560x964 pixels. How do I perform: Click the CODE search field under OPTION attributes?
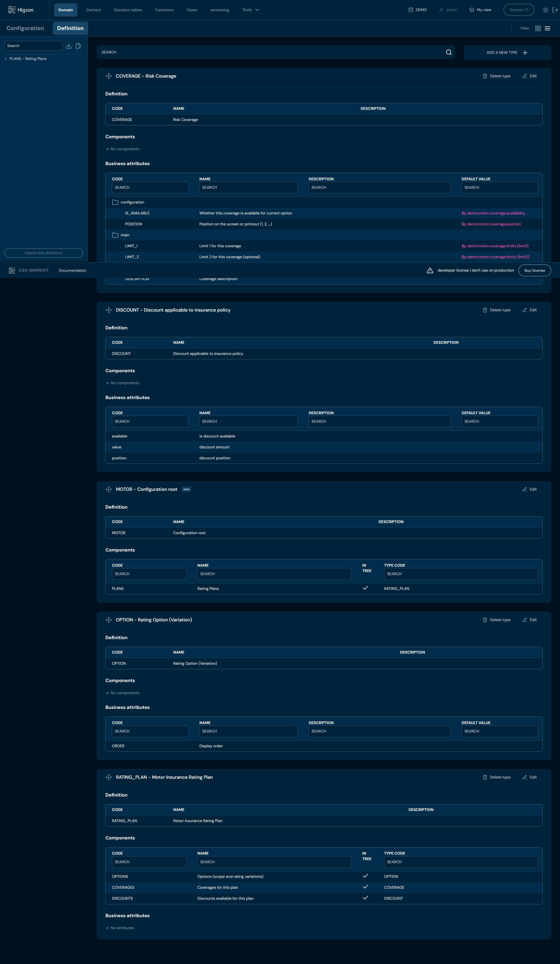pos(150,731)
